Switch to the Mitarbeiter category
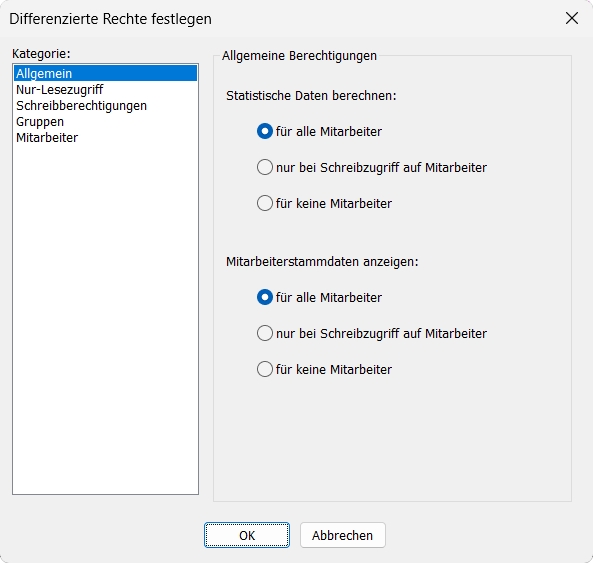The image size is (593, 563). [x=105, y=138]
